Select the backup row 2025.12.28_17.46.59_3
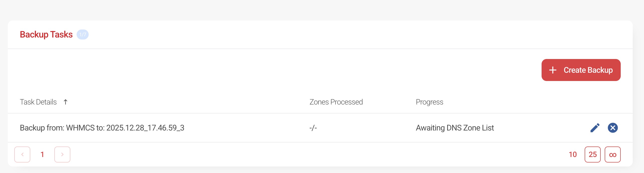Image resolution: width=644 pixels, height=173 pixels. [x=102, y=128]
